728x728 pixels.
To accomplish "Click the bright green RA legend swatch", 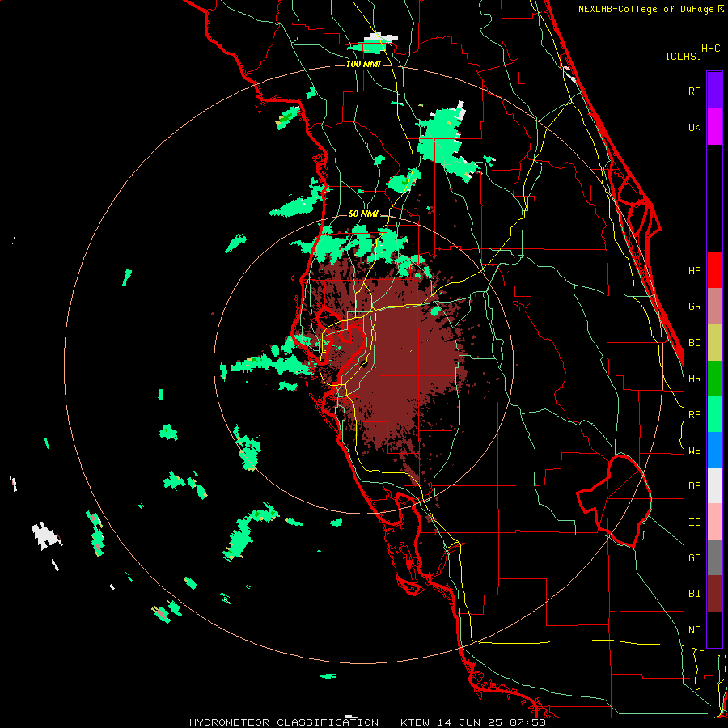I will [x=714, y=414].
